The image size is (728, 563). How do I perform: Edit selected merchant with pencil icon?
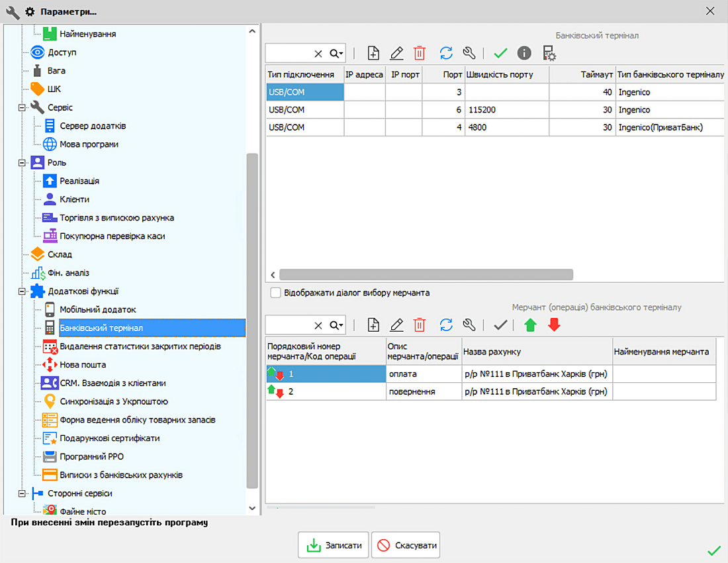(x=396, y=325)
